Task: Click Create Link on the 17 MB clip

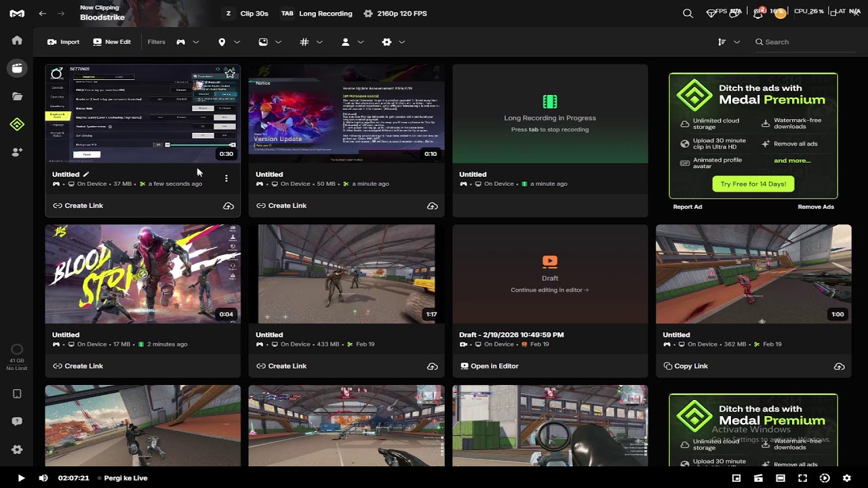Action: [78, 366]
